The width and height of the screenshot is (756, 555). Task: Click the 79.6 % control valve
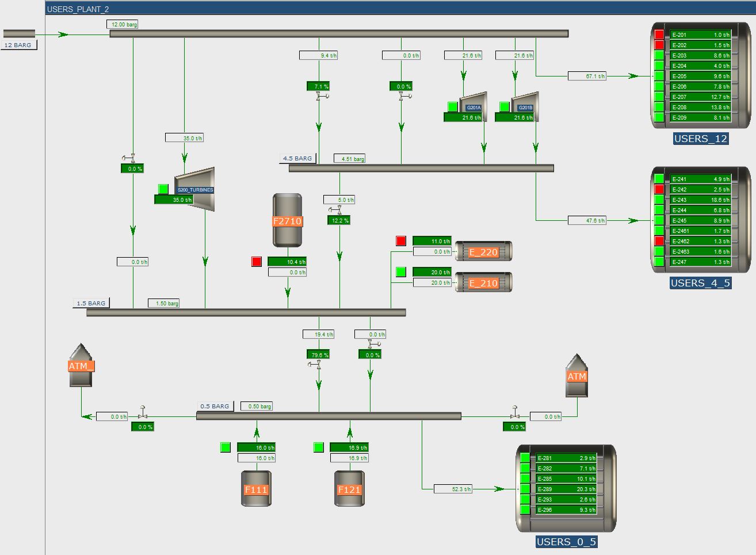(x=318, y=365)
